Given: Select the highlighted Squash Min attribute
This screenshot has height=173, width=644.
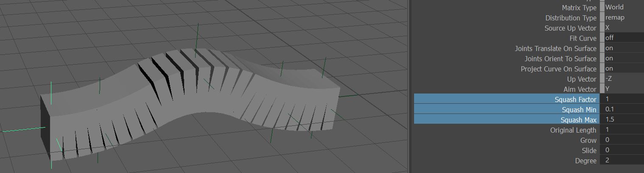Looking at the screenshot, I should click(x=507, y=109).
